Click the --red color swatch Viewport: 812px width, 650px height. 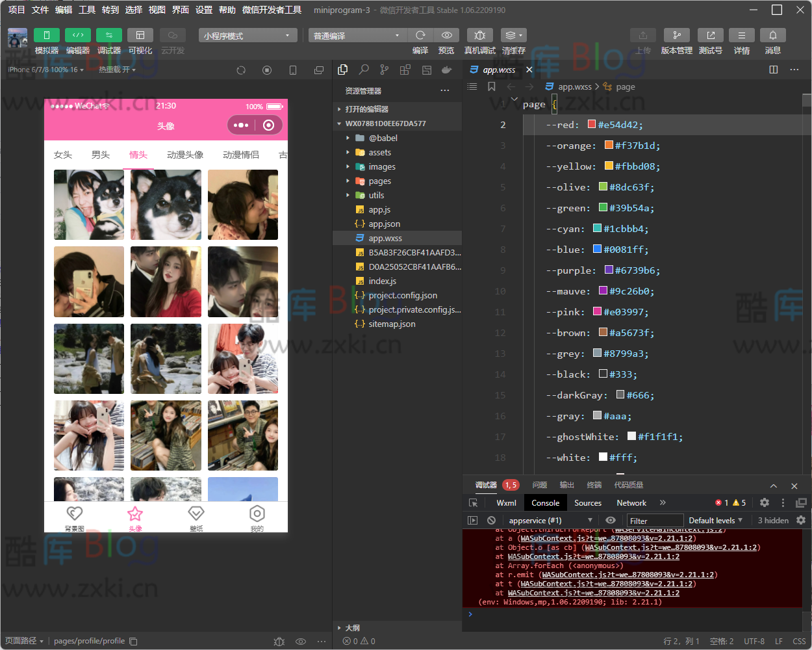(592, 124)
